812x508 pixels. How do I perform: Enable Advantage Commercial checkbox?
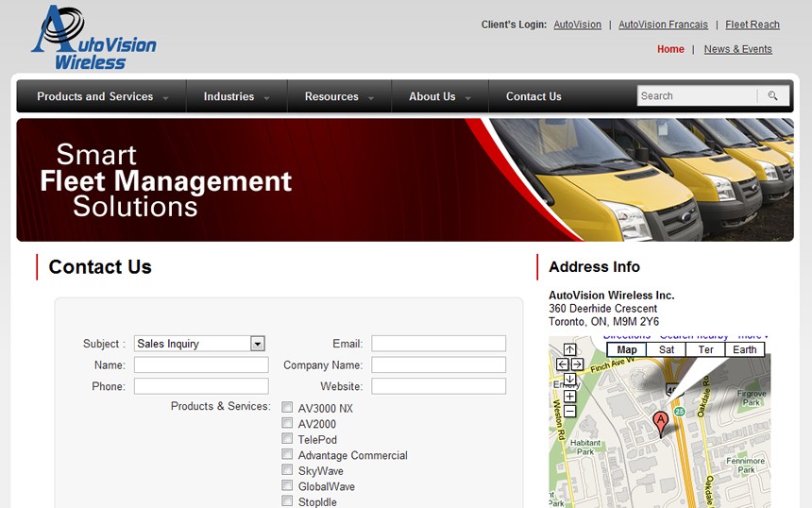tap(287, 453)
